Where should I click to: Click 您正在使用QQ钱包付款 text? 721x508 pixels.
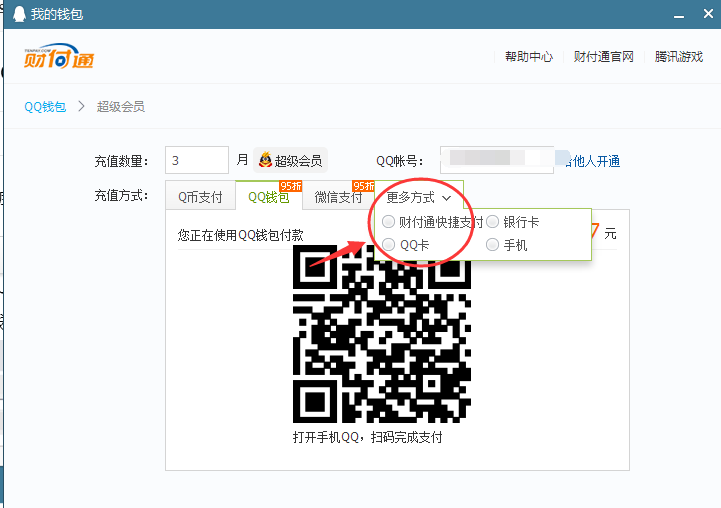[240, 235]
